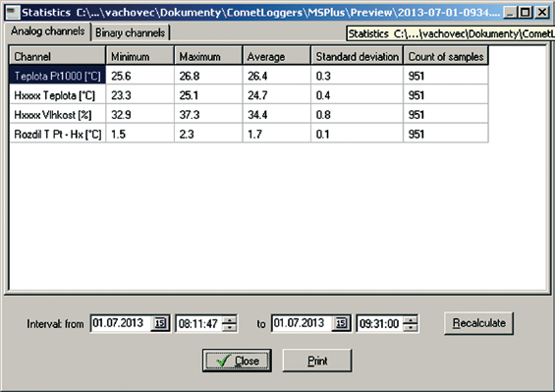555x392 pixels.
Task: Click the 24.7 average value for Hxxxx Teplota
Action: [x=276, y=95]
